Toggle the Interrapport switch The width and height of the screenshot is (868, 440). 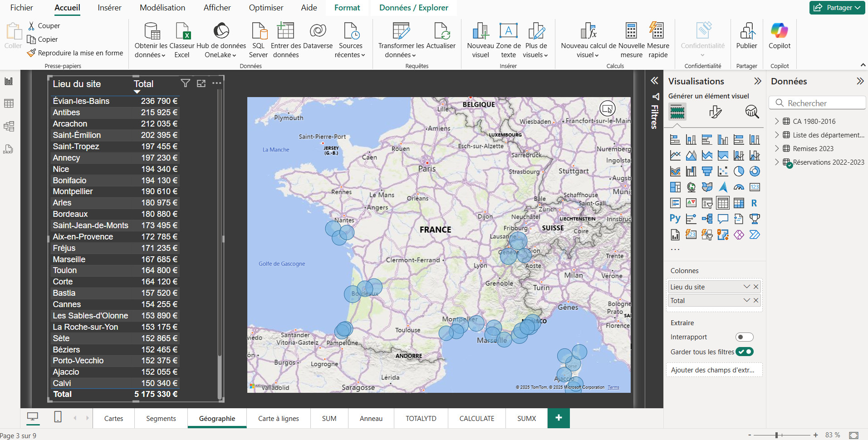pos(744,337)
